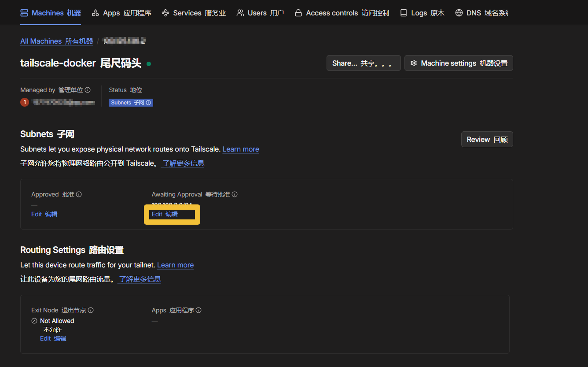This screenshot has width=588, height=367.
Task: Open the DNS tab
Action: tap(481, 13)
